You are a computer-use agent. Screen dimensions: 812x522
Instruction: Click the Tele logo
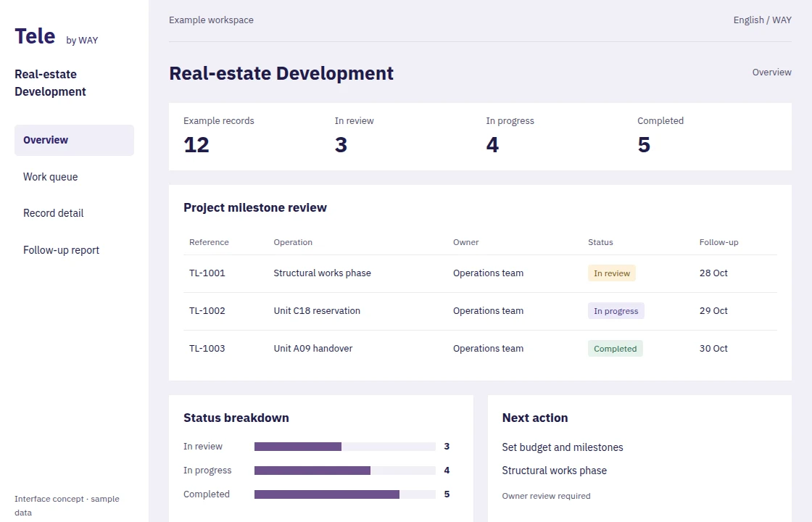pyautogui.click(x=35, y=36)
